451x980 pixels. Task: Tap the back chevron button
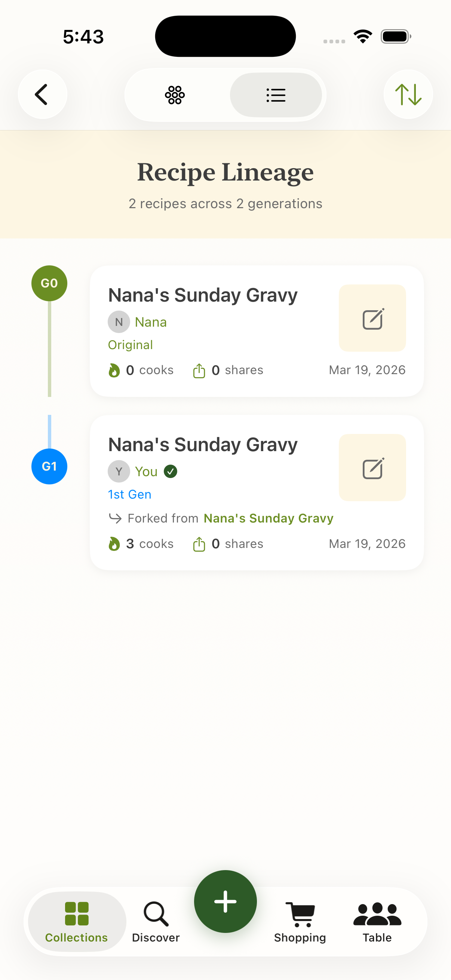pyautogui.click(x=42, y=94)
